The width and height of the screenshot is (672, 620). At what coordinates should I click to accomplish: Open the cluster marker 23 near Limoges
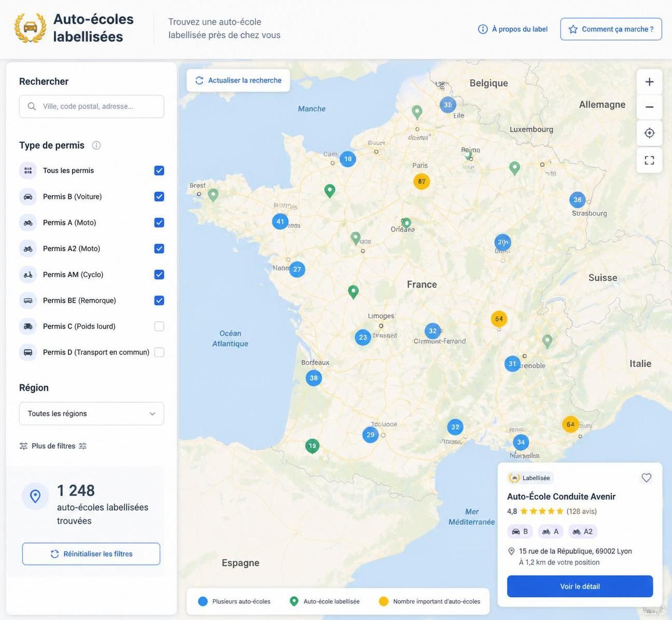coord(363,337)
